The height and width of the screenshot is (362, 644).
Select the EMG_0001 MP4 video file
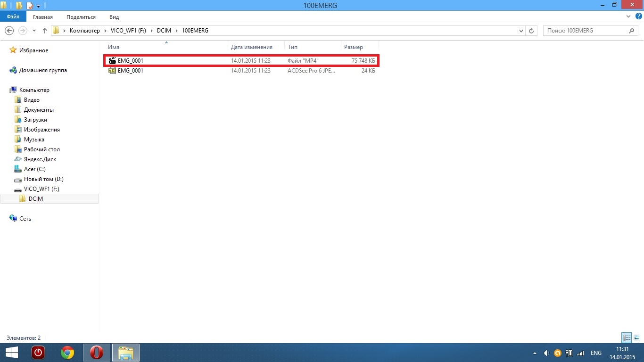pyautogui.click(x=131, y=61)
